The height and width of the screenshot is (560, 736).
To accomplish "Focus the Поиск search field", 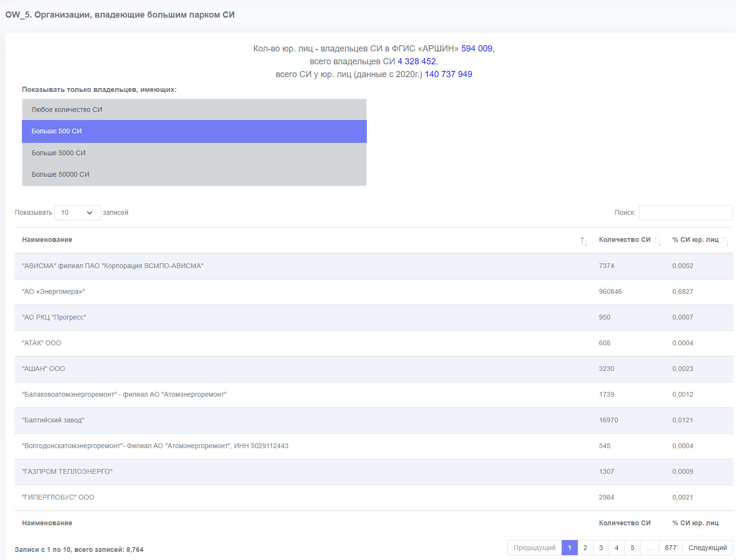I will click(686, 213).
